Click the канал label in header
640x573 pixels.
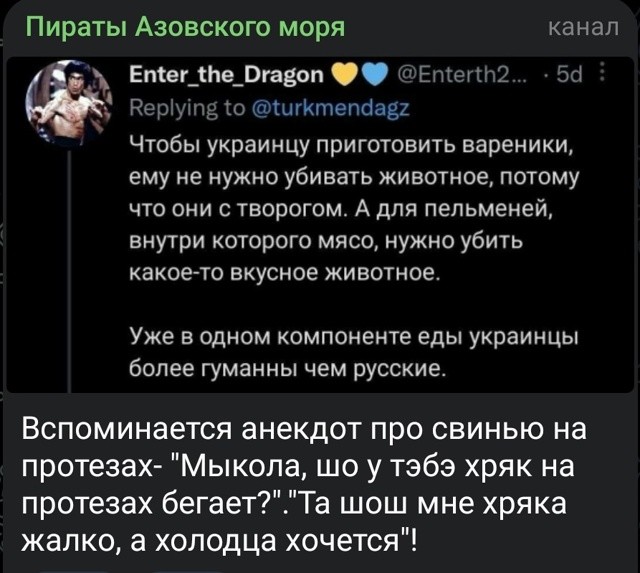click(583, 28)
